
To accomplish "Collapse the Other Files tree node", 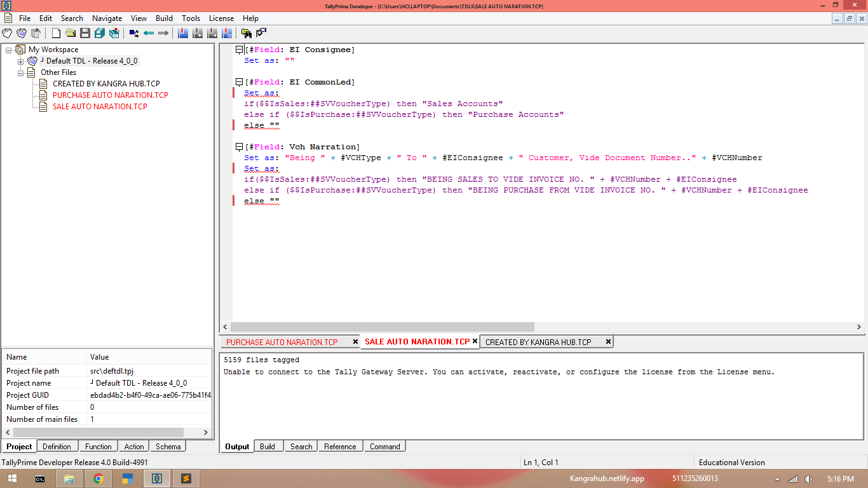I will [x=20, y=72].
